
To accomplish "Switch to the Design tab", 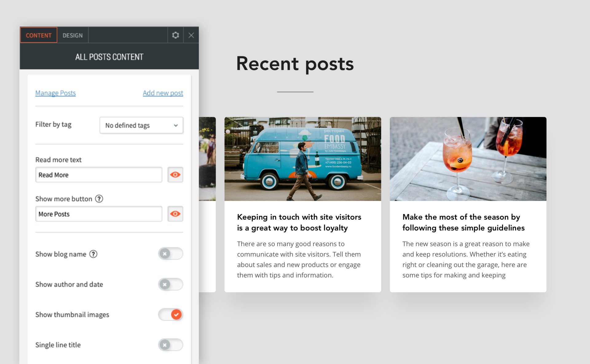I will [73, 35].
